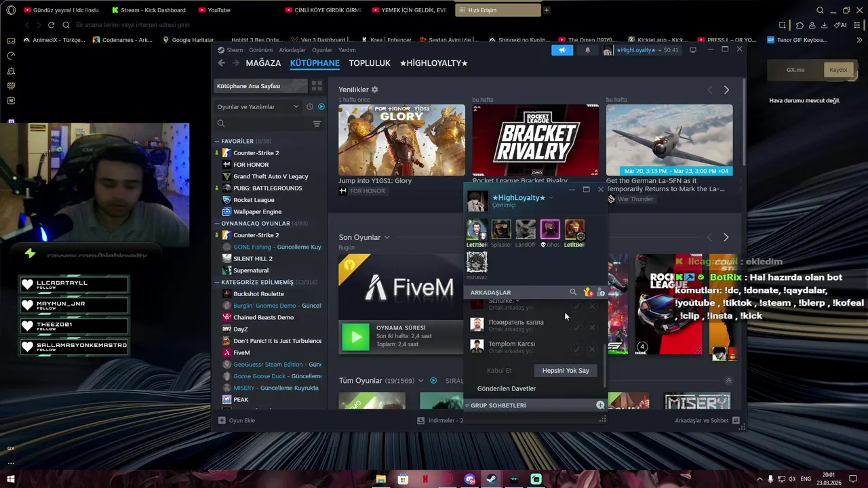This screenshot has width=868, height=488.
Task: Open ★HIGHLOYALTY★ profile tab
Action: click(434, 63)
